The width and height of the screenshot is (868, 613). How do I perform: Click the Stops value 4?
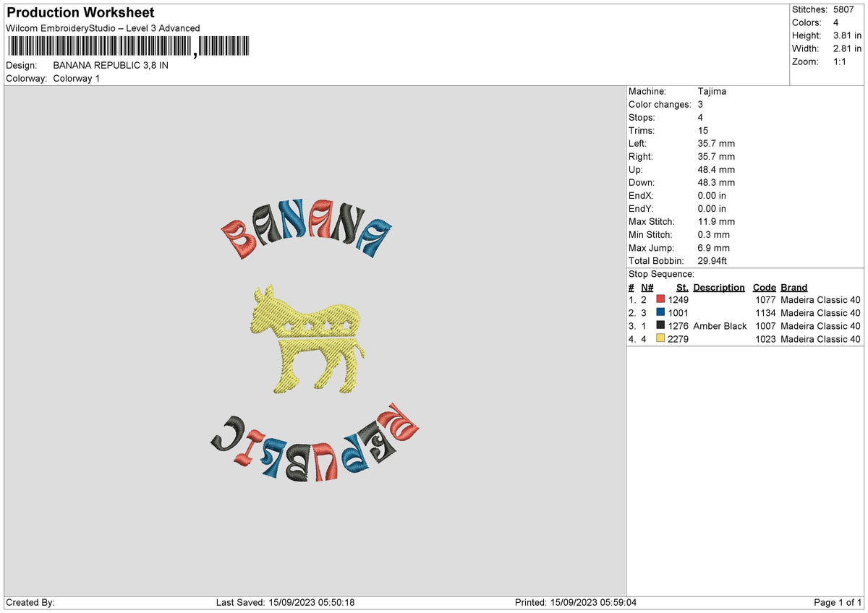click(x=700, y=117)
